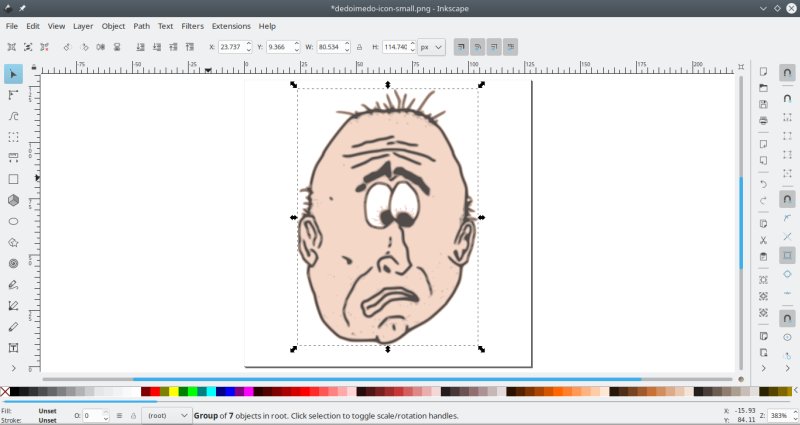This screenshot has height=425, width=800.
Task: Select the Node edit tool
Action: 13,95
